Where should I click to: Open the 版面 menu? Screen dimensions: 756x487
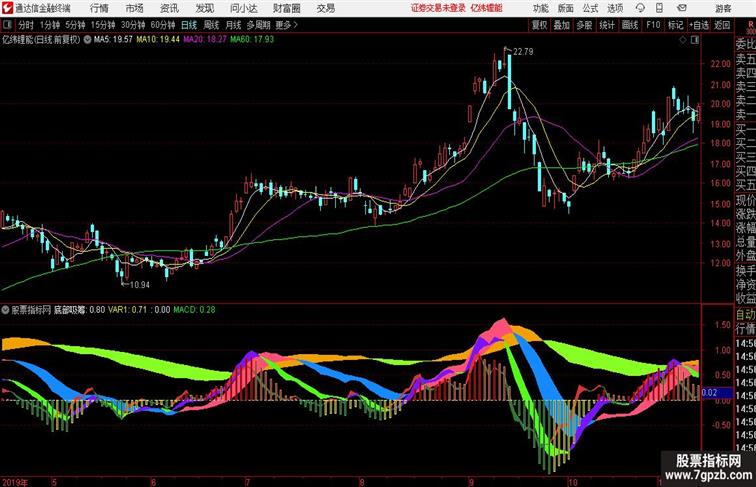(566, 8)
